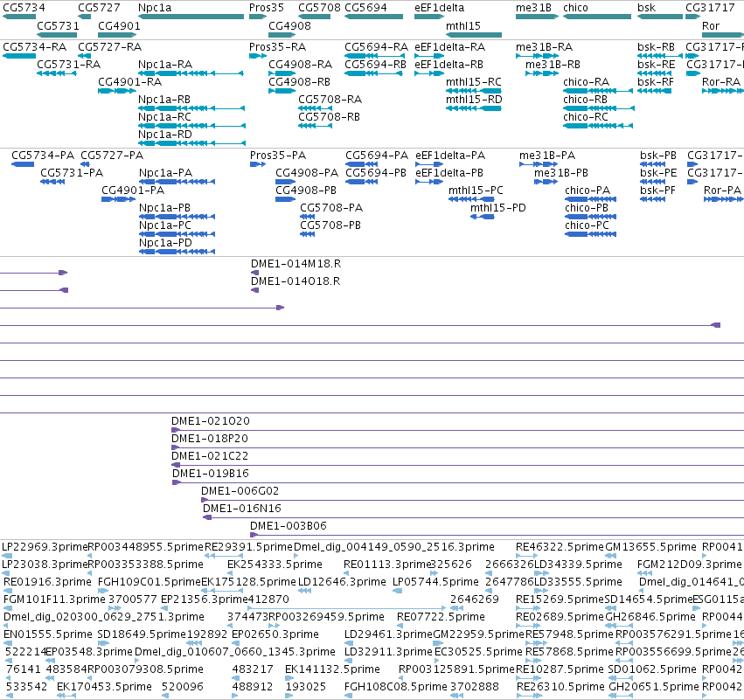Click the Npc1a-RB transcript label
The height and width of the screenshot is (700, 744).
pos(164,100)
